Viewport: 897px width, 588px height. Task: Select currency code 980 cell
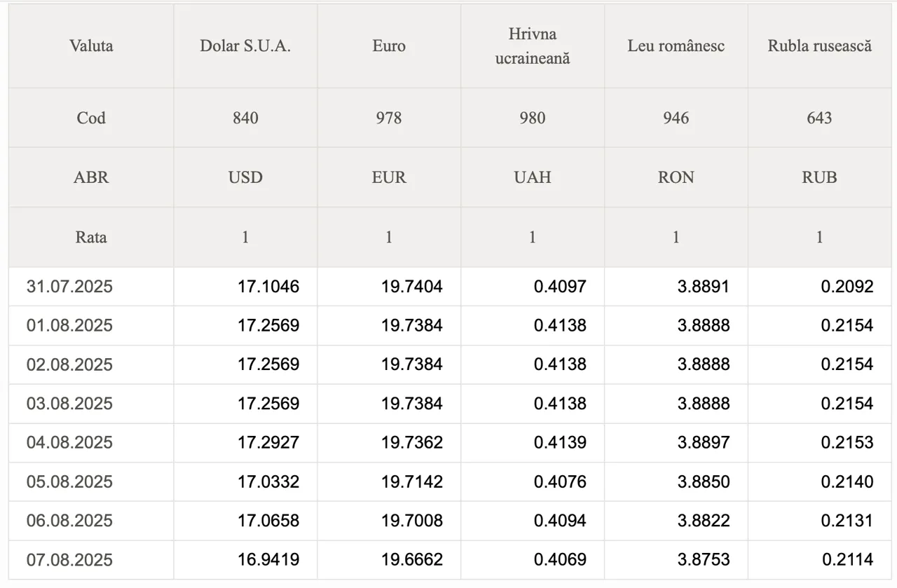tap(533, 118)
